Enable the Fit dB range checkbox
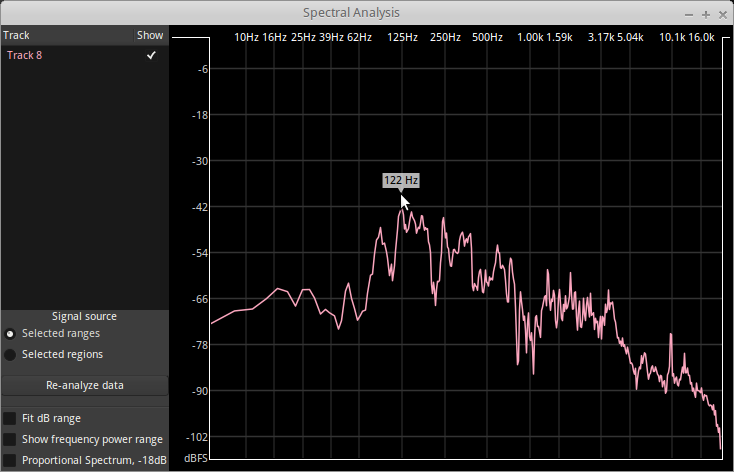This screenshot has width=734, height=472. pyautogui.click(x=10, y=418)
